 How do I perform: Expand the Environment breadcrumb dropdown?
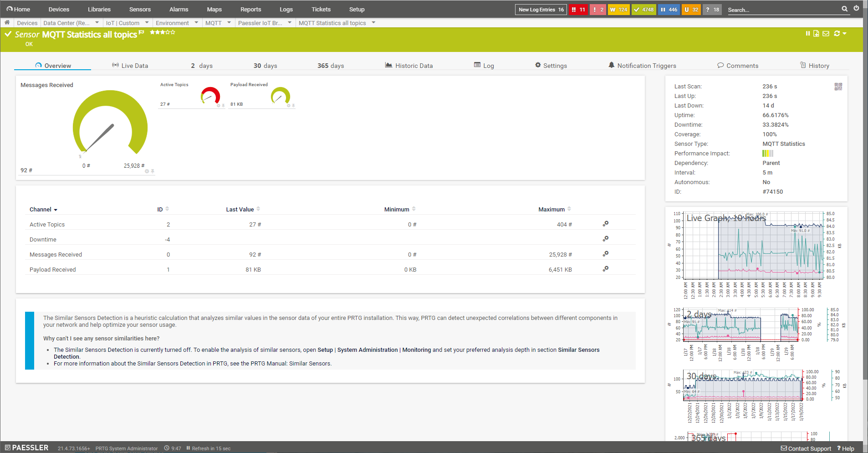coord(196,22)
